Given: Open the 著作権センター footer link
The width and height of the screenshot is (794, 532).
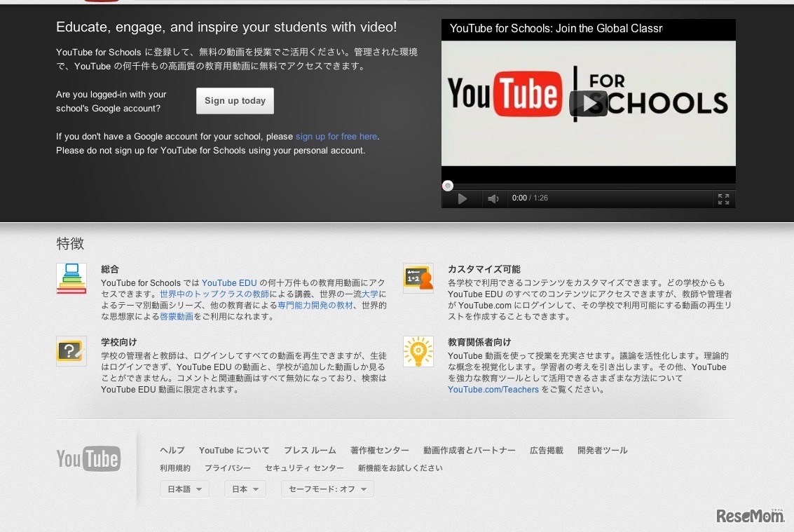Looking at the screenshot, I should coord(380,451).
